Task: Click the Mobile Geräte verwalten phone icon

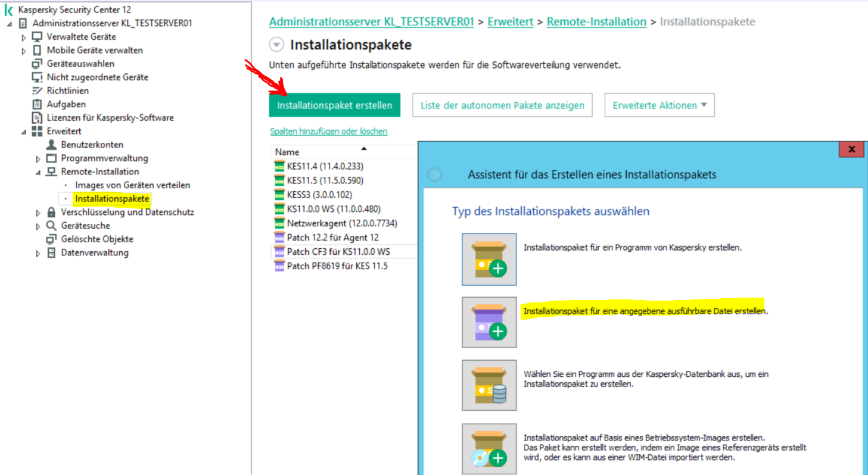Action: [x=37, y=51]
